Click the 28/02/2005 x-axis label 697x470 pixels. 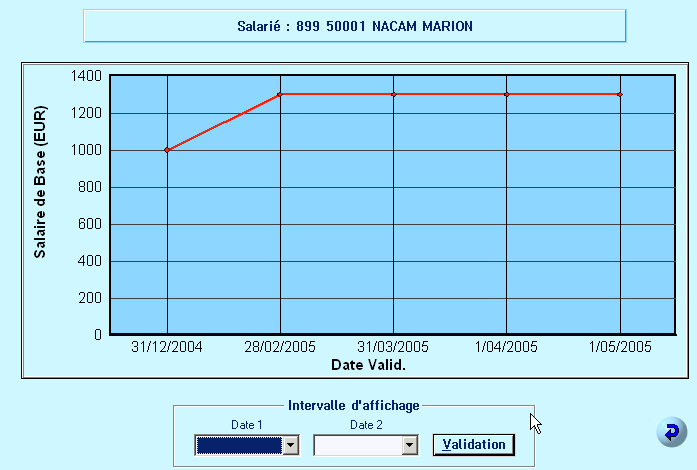[x=280, y=347]
